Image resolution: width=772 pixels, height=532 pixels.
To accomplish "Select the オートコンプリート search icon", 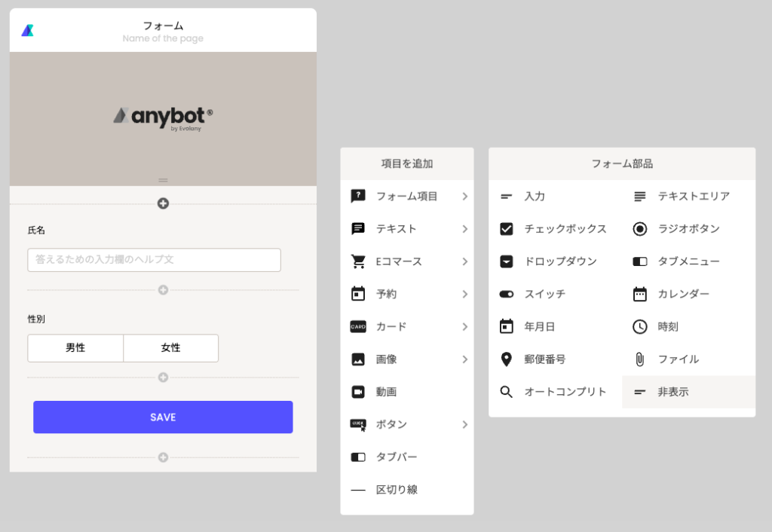I will pyautogui.click(x=507, y=392).
